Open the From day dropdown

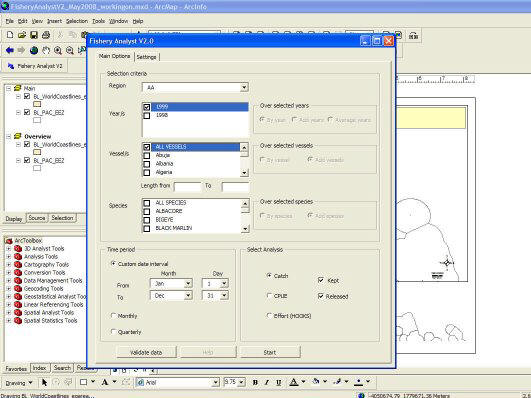click(x=224, y=284)
